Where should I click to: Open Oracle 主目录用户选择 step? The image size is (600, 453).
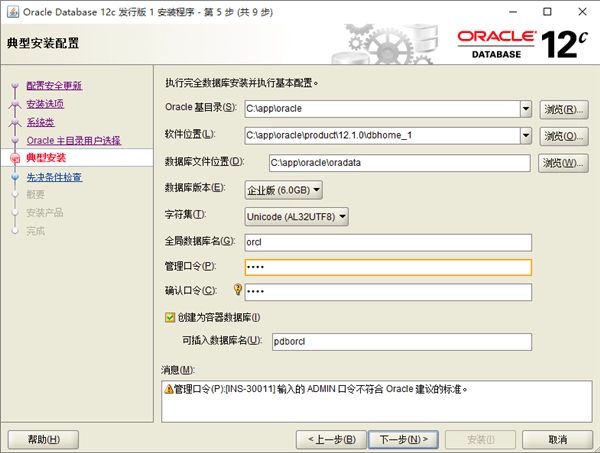pyautogui.click(x=73, y=140)
